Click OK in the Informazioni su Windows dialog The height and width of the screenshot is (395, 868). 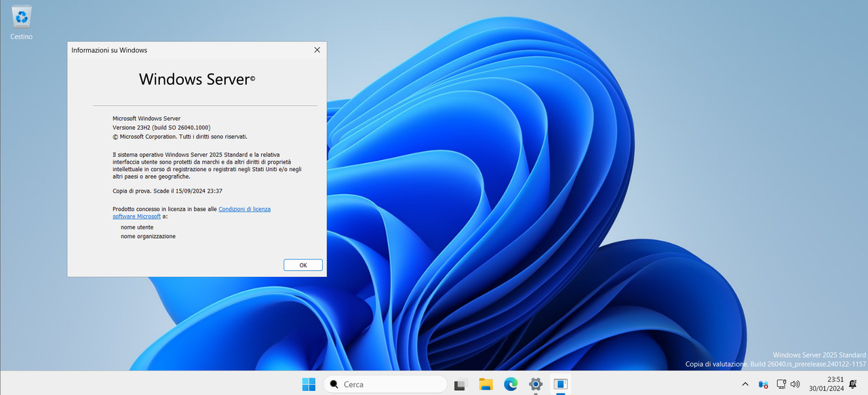tap(302, 265)
